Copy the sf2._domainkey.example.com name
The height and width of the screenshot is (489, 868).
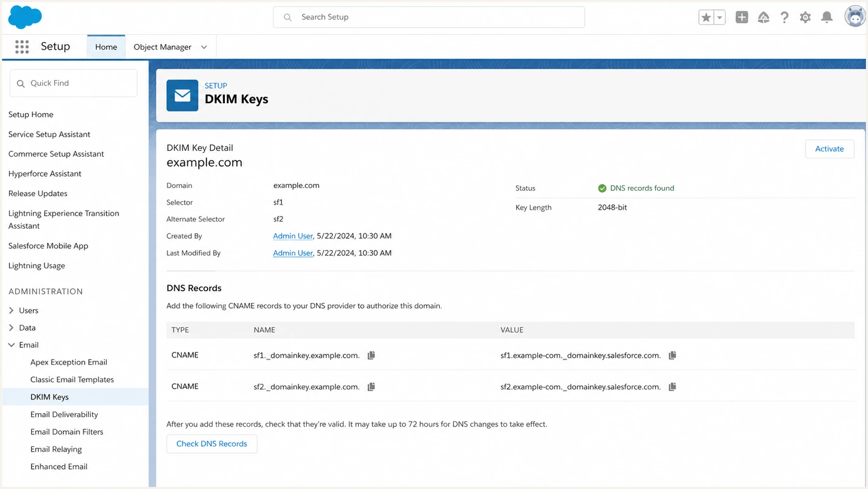[x=371, y=387]
